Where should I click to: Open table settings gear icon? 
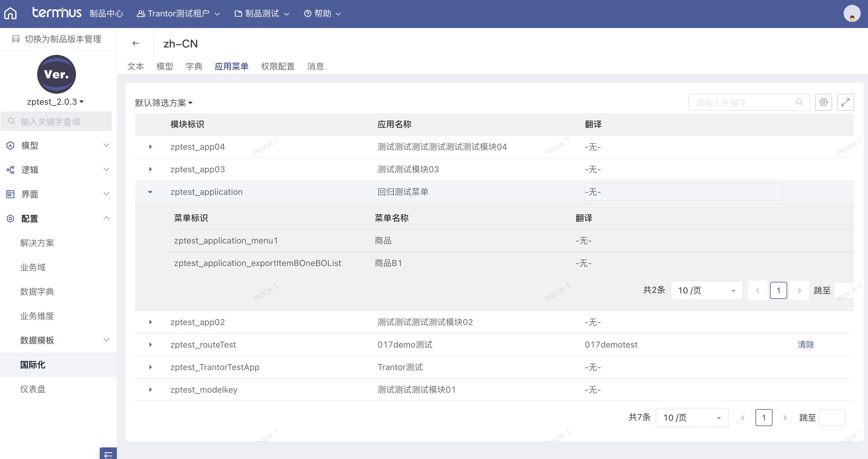823,102
